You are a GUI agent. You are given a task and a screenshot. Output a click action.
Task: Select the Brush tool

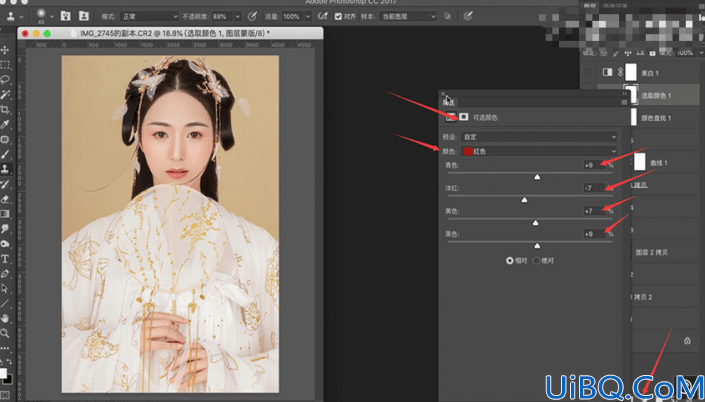tap(5, 154)
